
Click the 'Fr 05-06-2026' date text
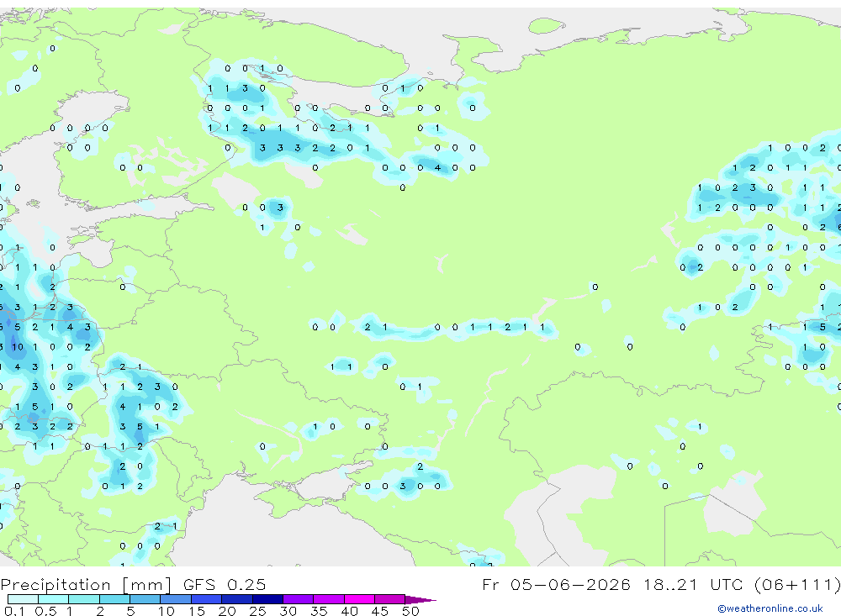click(x=556, y=584)
